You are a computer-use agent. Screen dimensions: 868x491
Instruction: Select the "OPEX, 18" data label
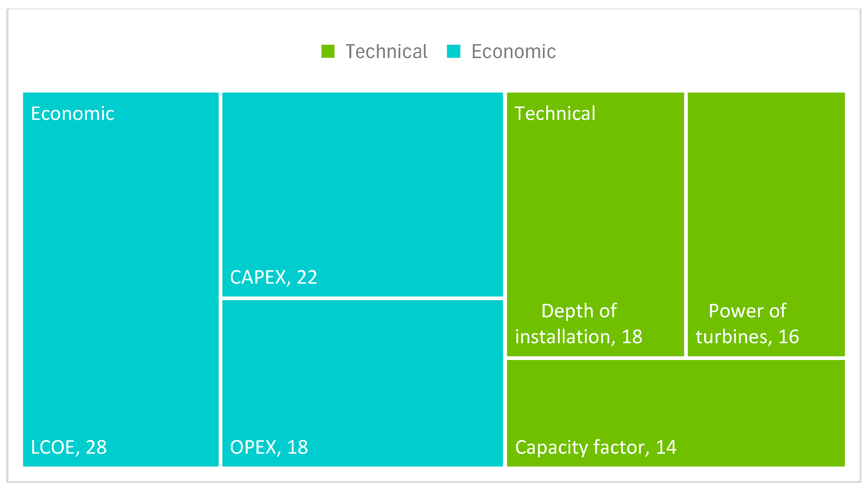269,447
